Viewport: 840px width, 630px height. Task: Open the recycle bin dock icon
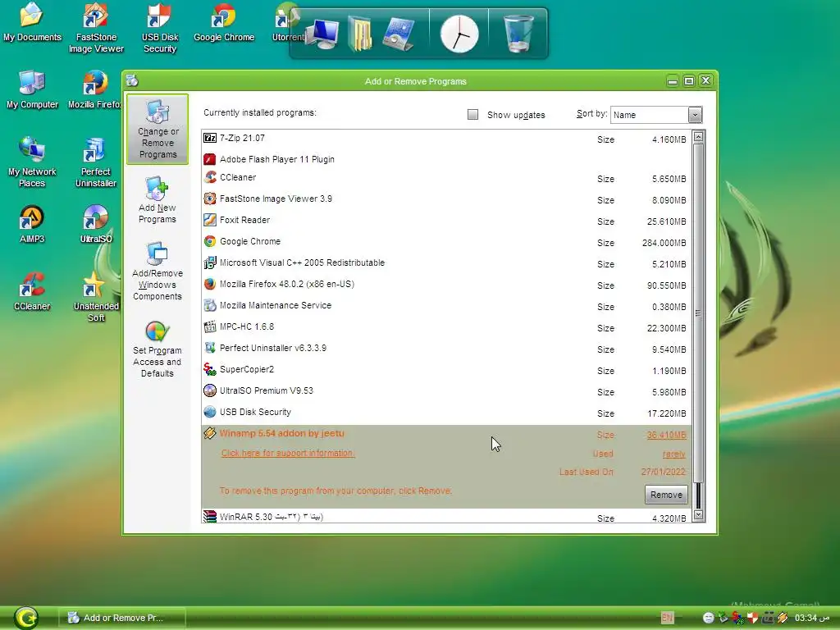pos(518,33)
